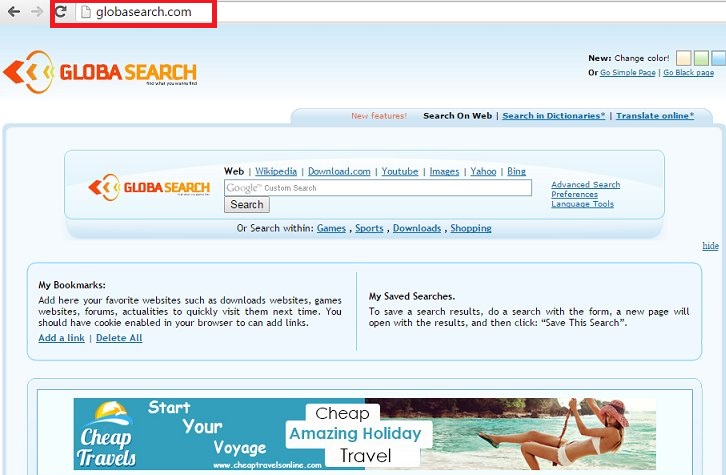The image size is (726, 475).
Task: Switch to Search in Dictionaries tab
Action: 554,116
